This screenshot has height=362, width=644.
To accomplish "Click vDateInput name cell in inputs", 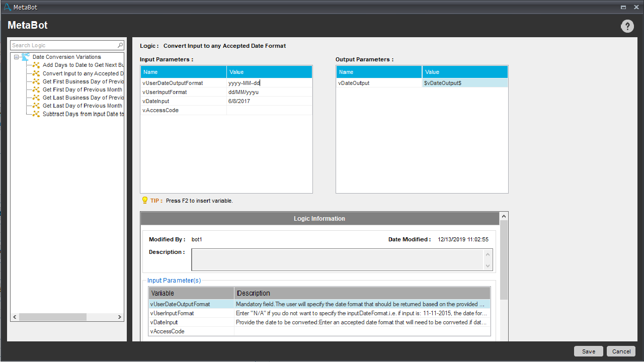I will [184, 101].
